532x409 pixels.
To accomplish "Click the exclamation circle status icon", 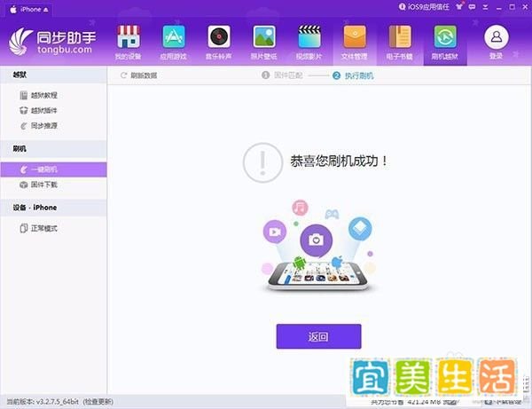I will (x=262, y=162).
